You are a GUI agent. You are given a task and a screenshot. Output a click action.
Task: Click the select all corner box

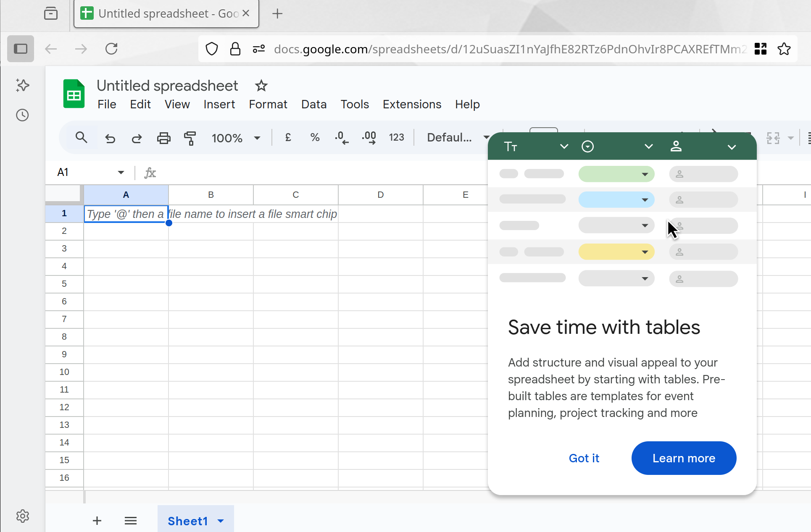coord(64,195)
